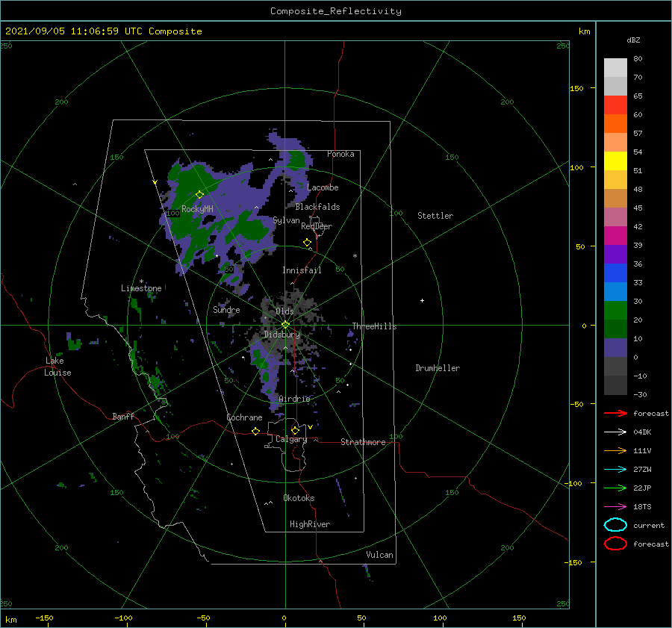
Task: Click the Okotoks label
Action: pyautogui.click(x=299, y=497)
